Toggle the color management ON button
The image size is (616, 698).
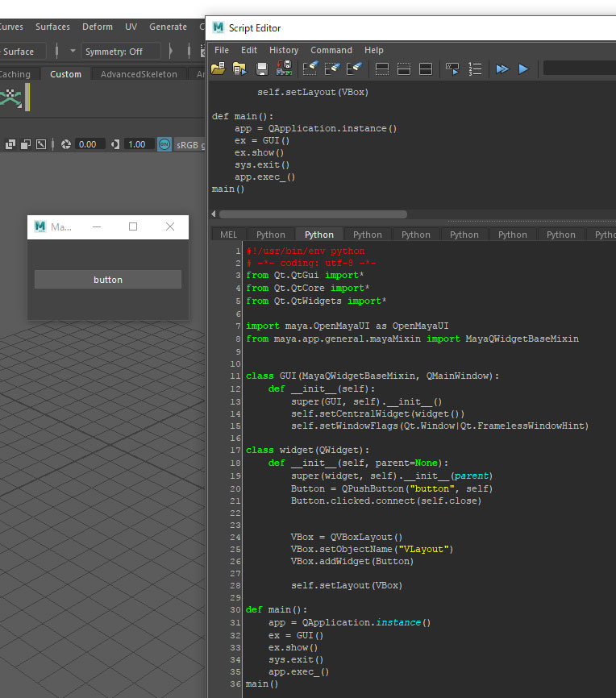(164, 144)
